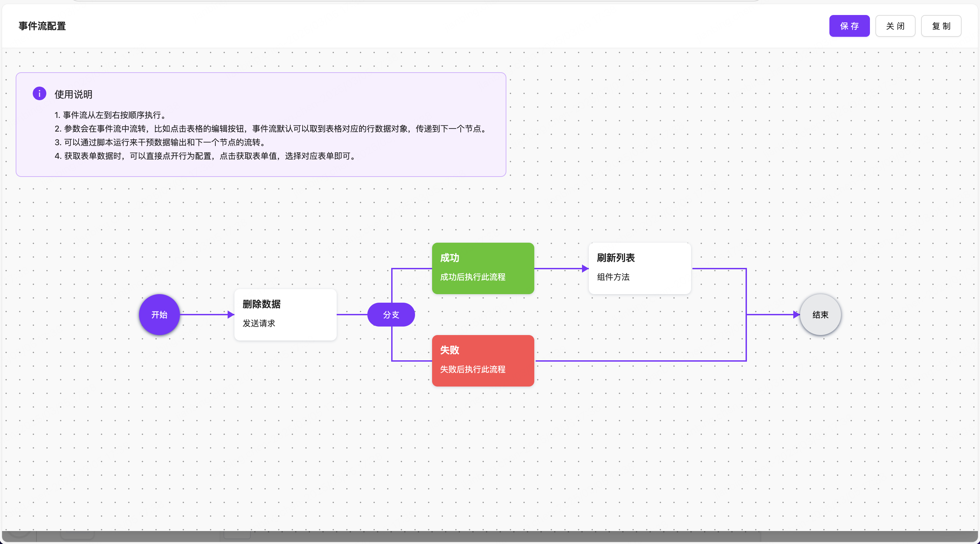
Task: Click the 失败后执行此流程 description text
Action: pyautogui.click(x=473, y=369)
